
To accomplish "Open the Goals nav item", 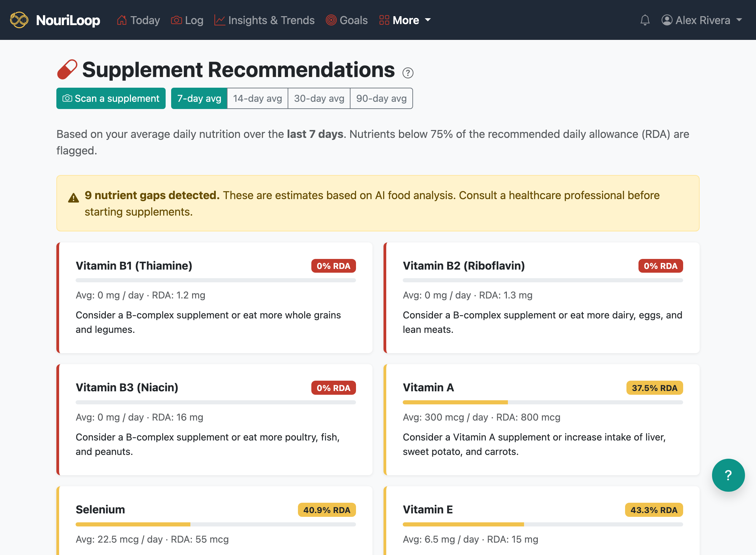I will pyautogui.click(x=347, y=20).
